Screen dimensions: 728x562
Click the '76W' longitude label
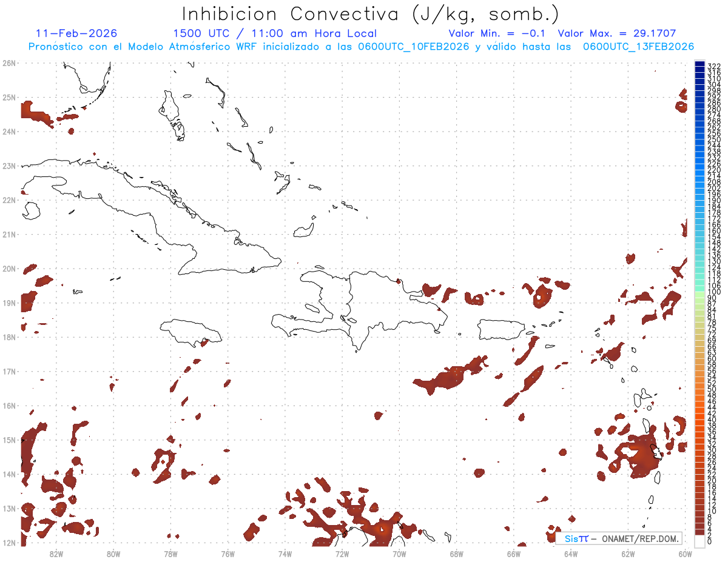[228, 554]
